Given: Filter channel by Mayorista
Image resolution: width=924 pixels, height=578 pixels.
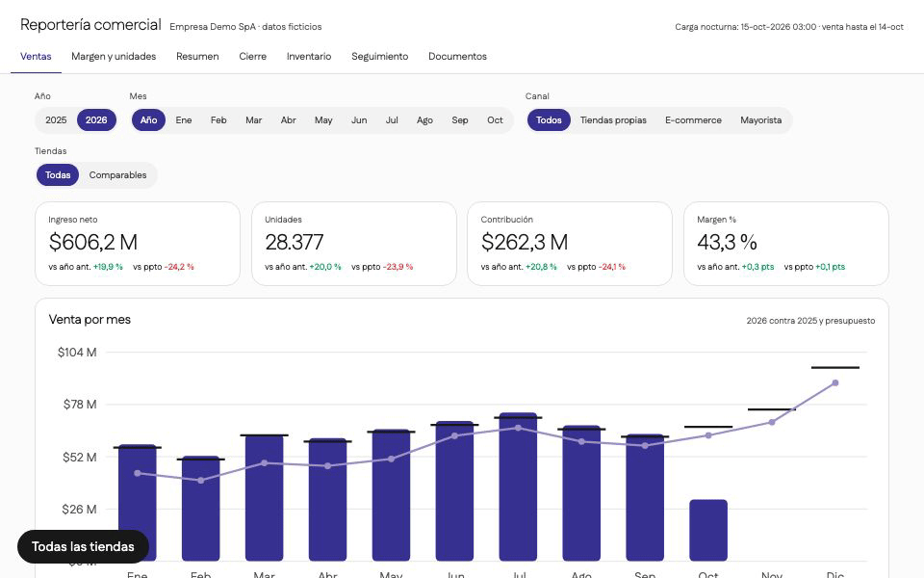Looking at the screenshot, I should pyautogui.click(x=761, y=120).
